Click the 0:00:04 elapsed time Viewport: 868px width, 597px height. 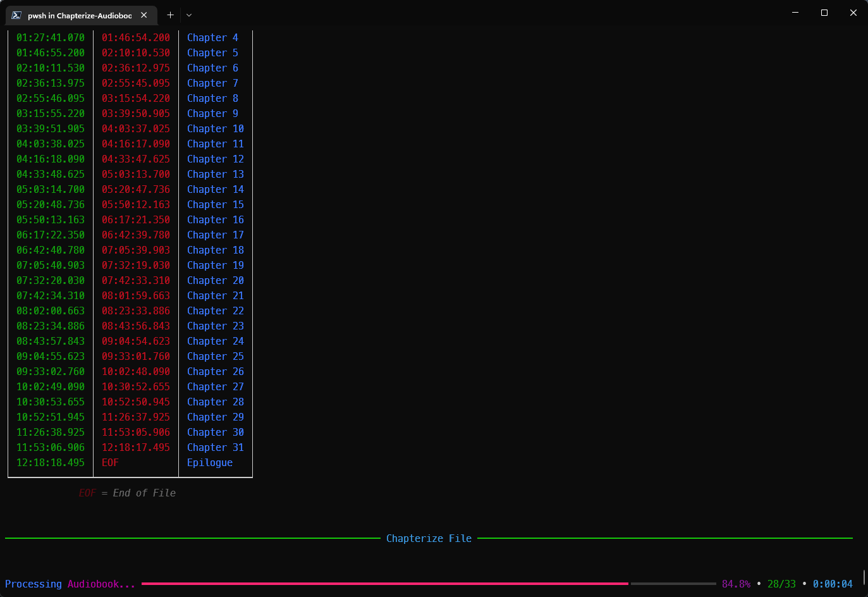(833, 584)
